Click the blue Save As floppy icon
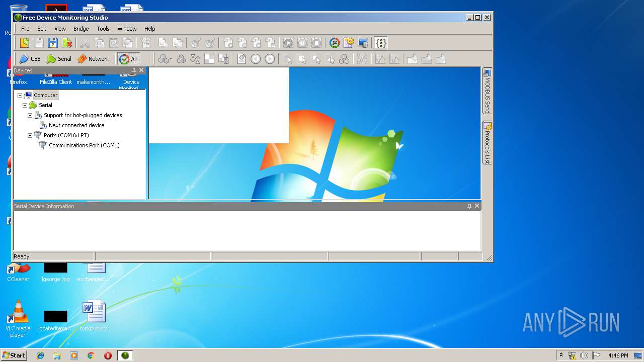Image resolution: width=644 pixels, height=362 pixels. point(52,43)
